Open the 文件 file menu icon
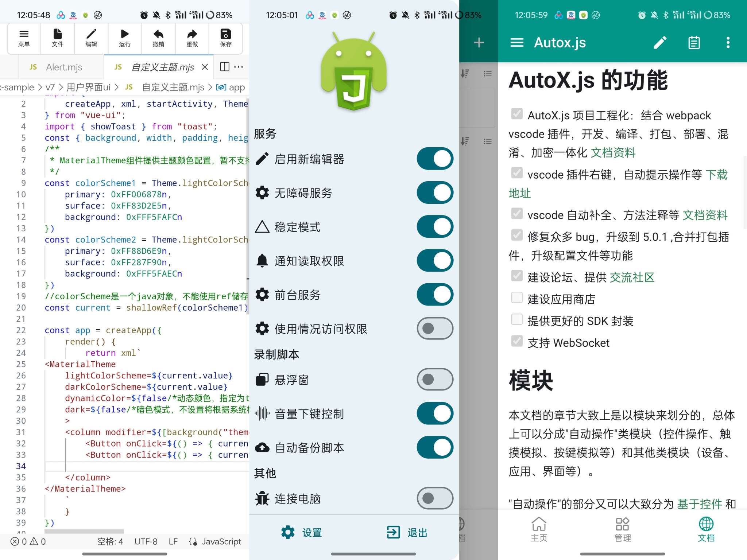Viewport: 747px width, 560px height. pos(58,38)
